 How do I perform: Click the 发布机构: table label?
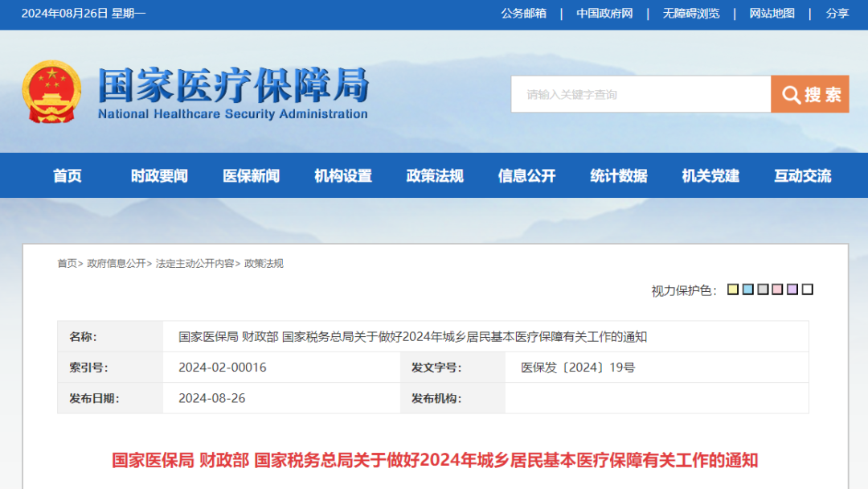pos(436,398)
